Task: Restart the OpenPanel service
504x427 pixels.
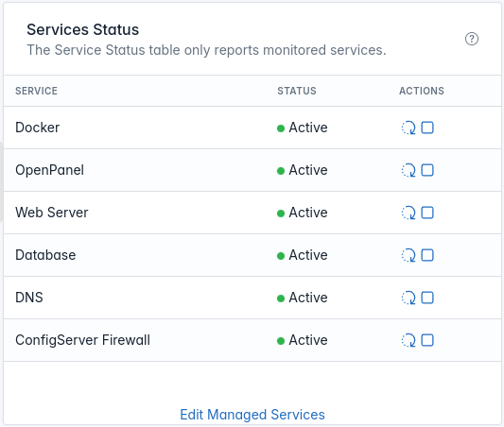Action: [x=408, y=170]
